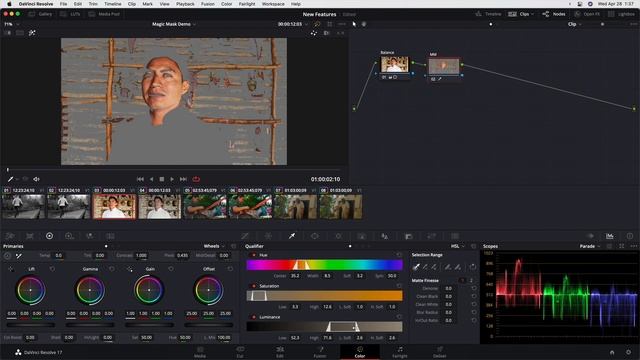The width and height of the screenshot is (640, 360).
Task: Toggle the loop playback button
Action: (x=196, y=179)
